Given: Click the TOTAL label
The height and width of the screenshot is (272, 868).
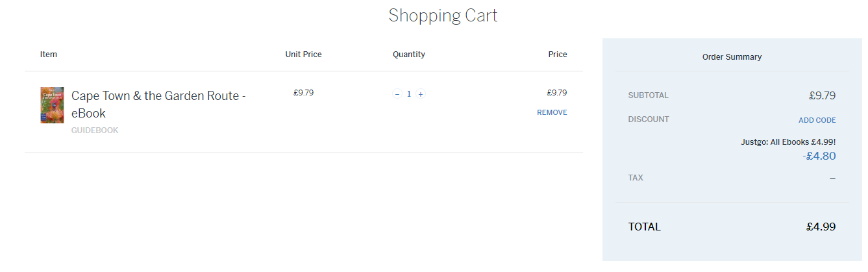Looking at the screenshot, I should (x=644, y=227).
